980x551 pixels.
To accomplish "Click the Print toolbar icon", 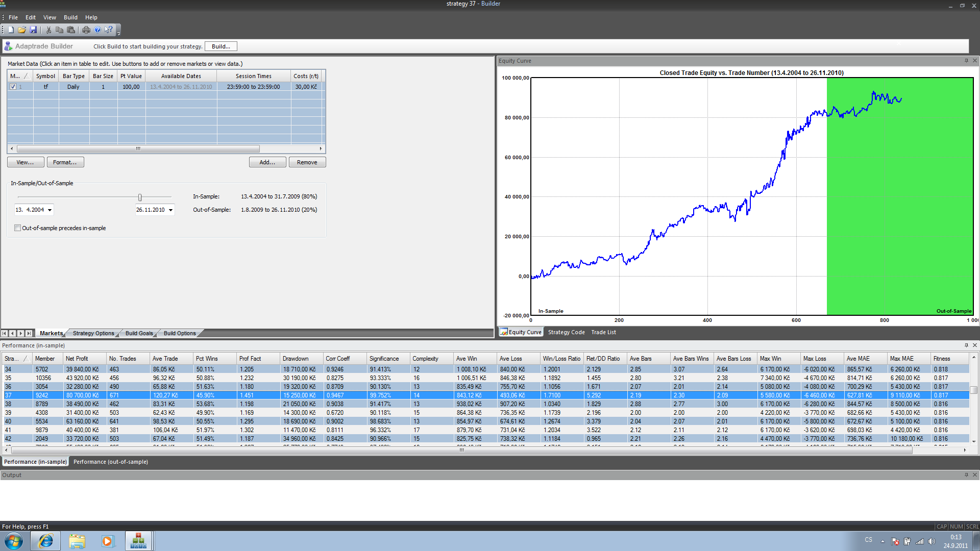I will point(86,30).
